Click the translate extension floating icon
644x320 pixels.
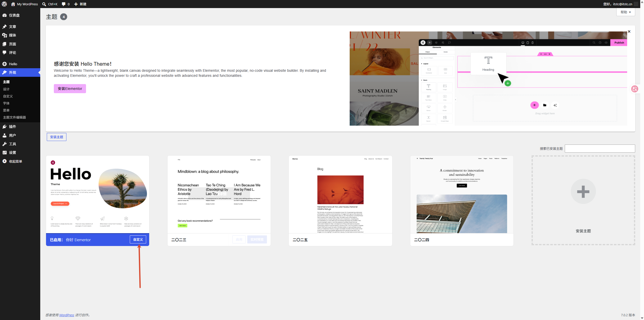tap(635, 89)
